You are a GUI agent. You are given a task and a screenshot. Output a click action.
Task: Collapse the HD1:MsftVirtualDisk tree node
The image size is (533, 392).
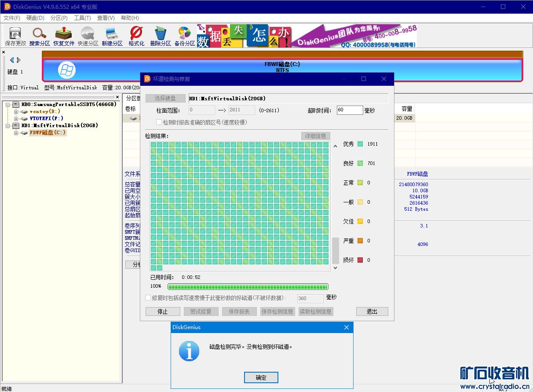click(7, 126)
